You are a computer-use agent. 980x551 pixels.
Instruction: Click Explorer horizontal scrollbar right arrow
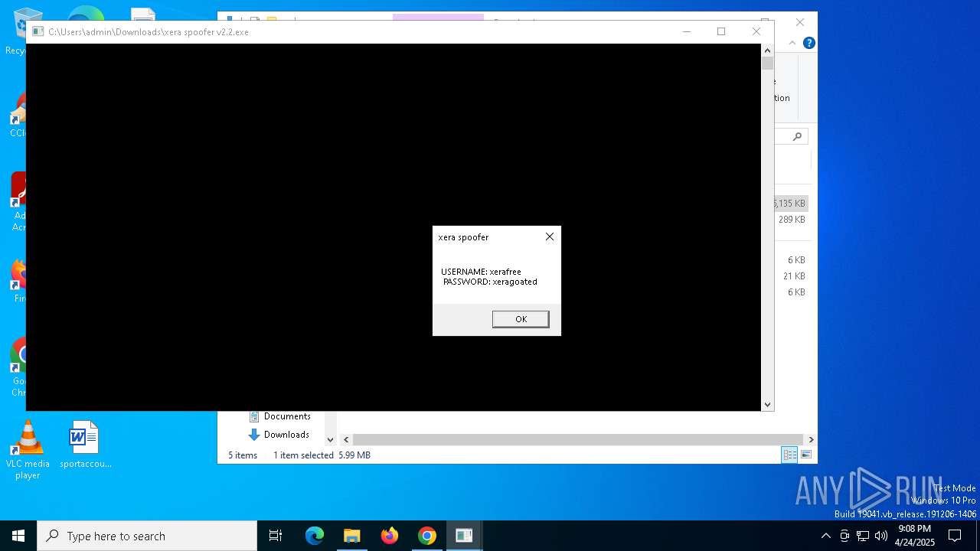click(x=811, y=439)
